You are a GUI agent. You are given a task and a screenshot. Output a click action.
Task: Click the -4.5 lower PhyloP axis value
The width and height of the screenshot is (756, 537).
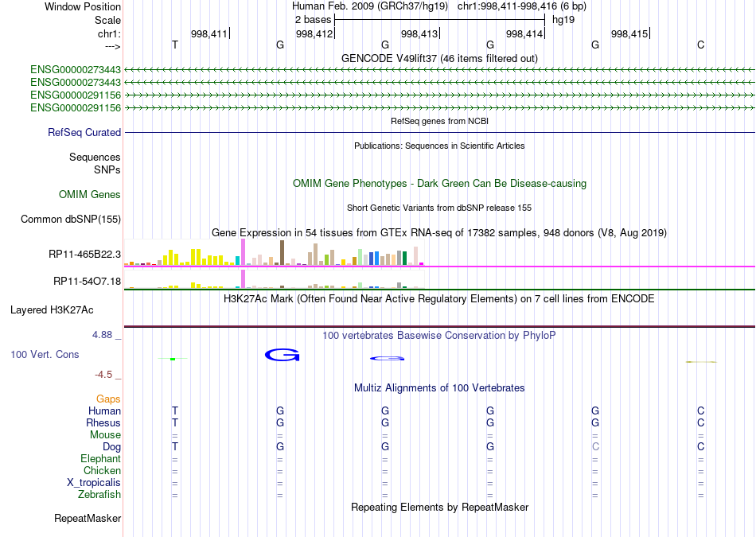coord(103,375)
